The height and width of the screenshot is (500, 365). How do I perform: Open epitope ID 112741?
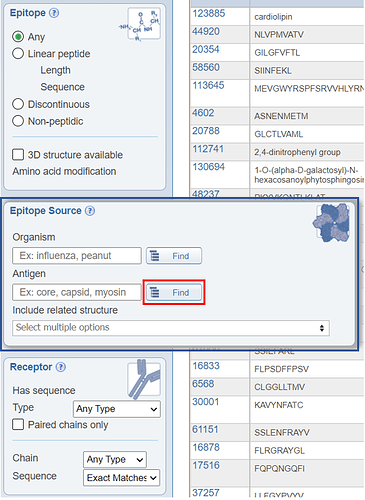tap(209, 149)
